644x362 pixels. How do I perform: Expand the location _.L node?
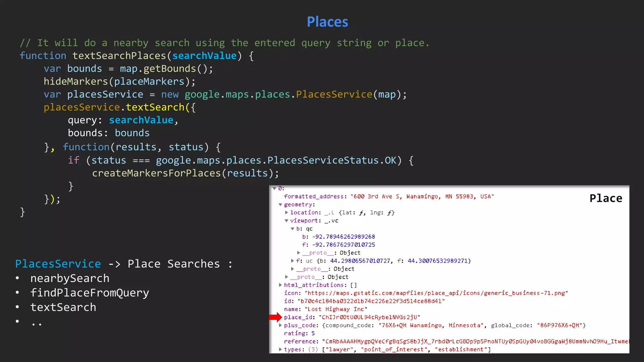coord(286,213)
